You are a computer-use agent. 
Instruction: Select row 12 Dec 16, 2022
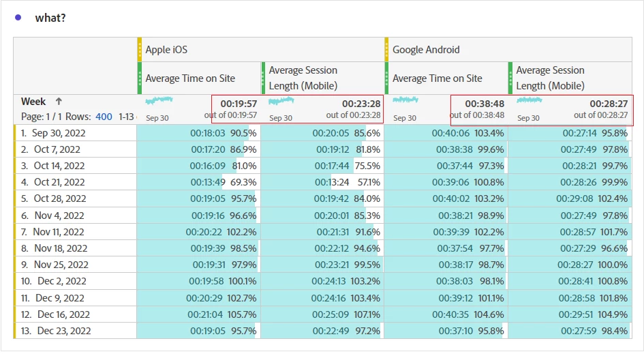(75, 314)
